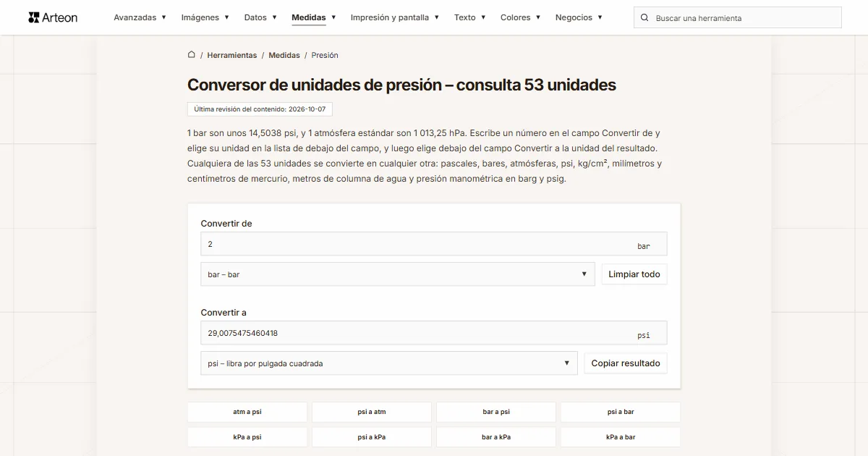The image size is (868, 456).
Task: Focus the Buscar una herramienta search field
Action: pos(738,17)
